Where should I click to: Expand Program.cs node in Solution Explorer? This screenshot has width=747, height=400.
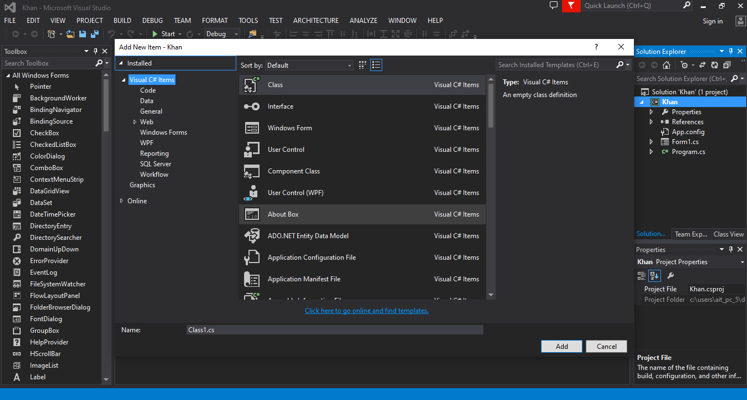[651, 152]
